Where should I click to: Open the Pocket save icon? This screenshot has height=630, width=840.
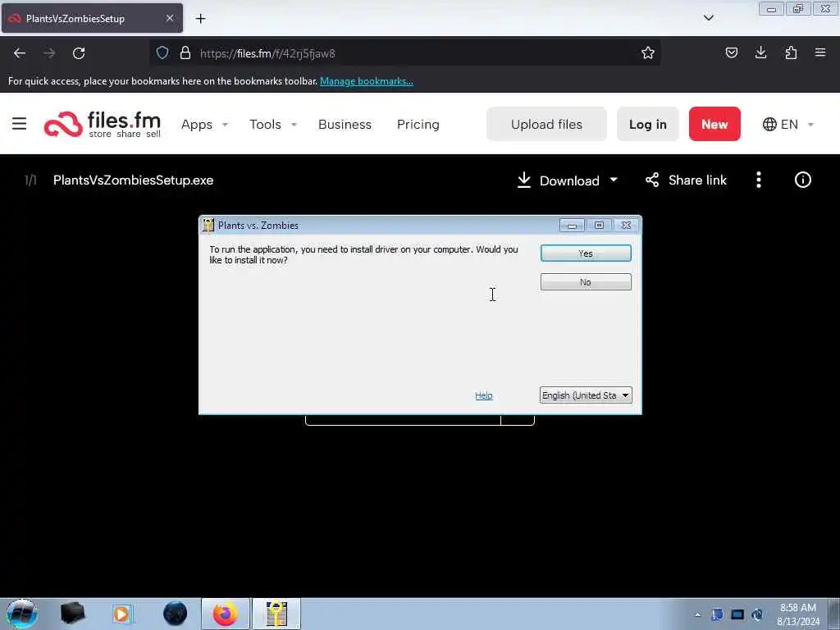[x=731, y=52]
